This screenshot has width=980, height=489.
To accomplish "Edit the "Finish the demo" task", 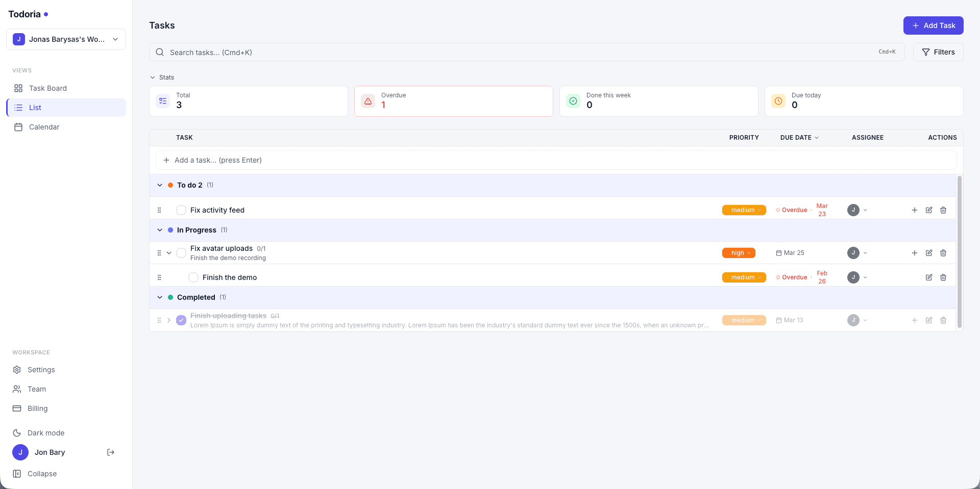I will tap(928, 277).
